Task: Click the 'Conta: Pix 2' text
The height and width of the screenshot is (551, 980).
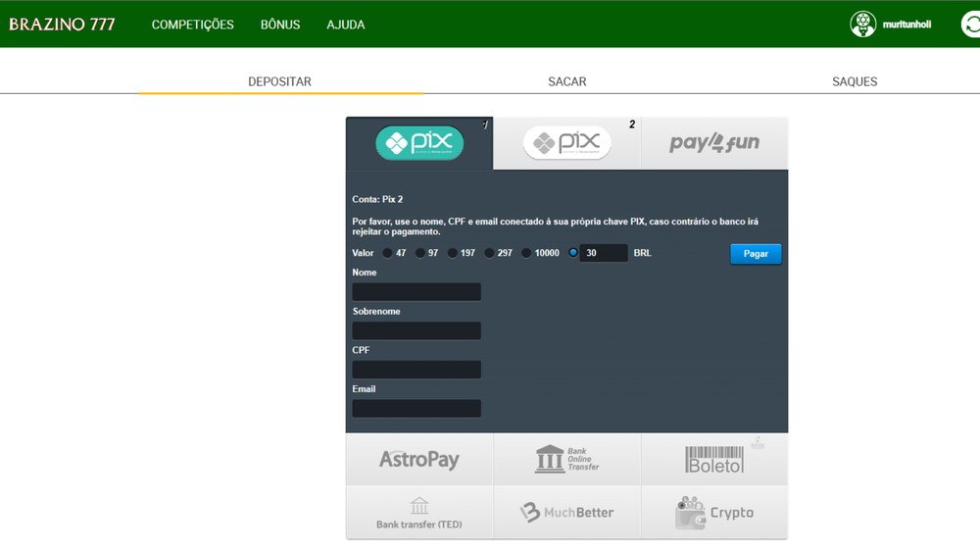Action: point(377,199)
